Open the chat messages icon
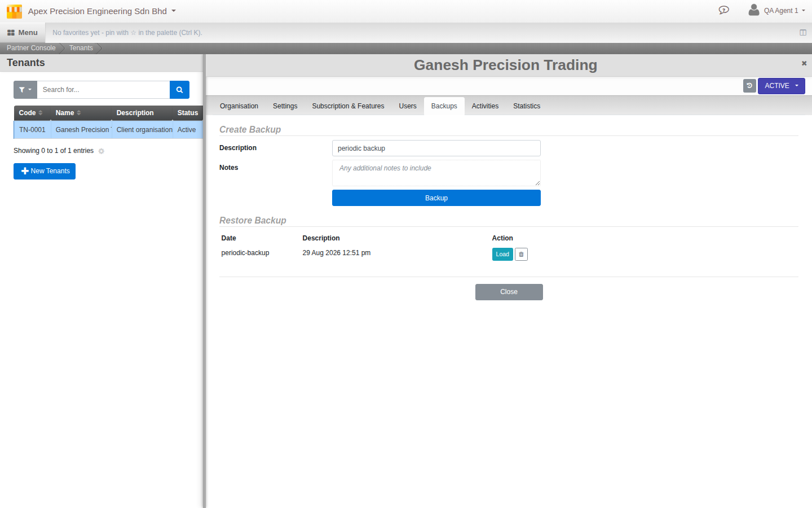This screenshot has width=812, height=508. point(724,10)
